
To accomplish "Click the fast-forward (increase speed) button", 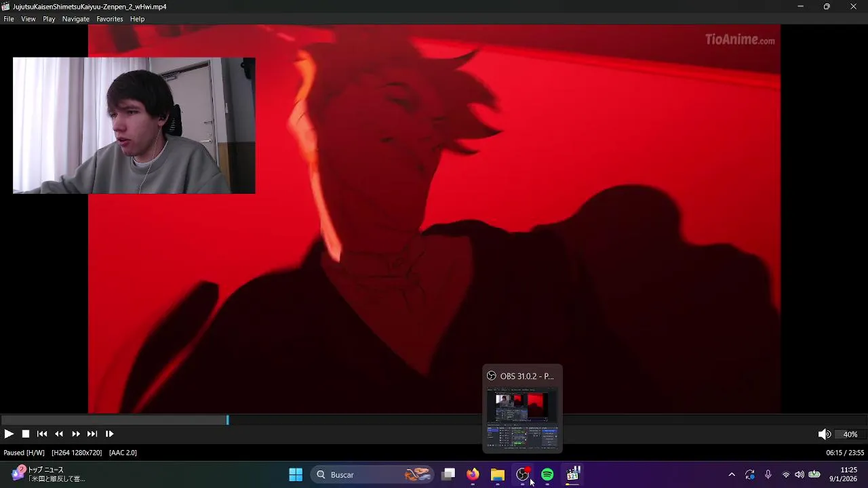I will pos(76,434).
